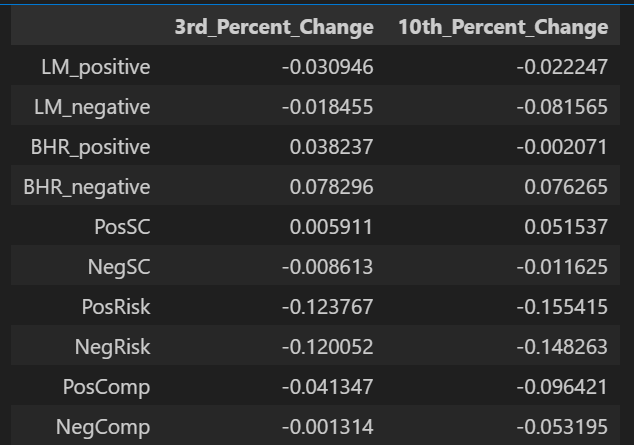This screenshot has height=445, width=634.
Task: Select the NegSC row label
Action: [119, 267]
